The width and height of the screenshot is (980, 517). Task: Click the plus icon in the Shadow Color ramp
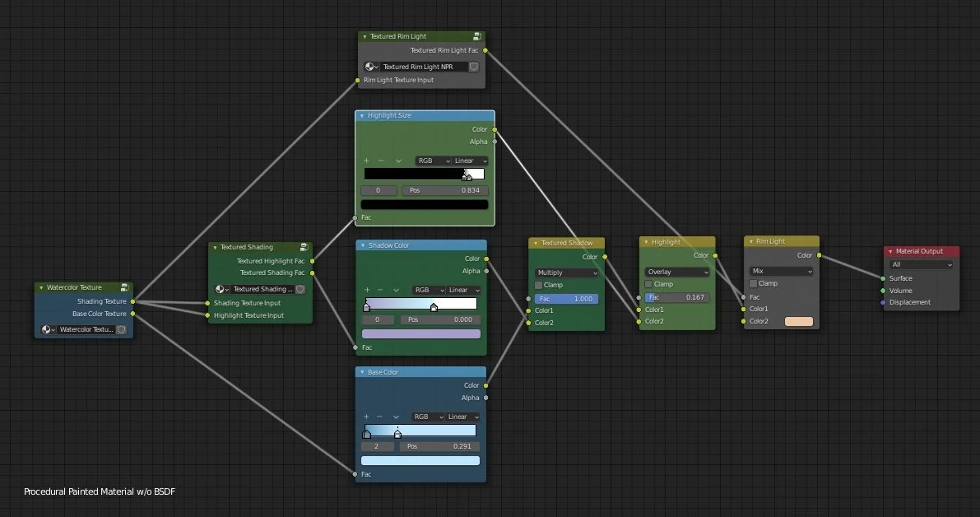coord(367,290)
